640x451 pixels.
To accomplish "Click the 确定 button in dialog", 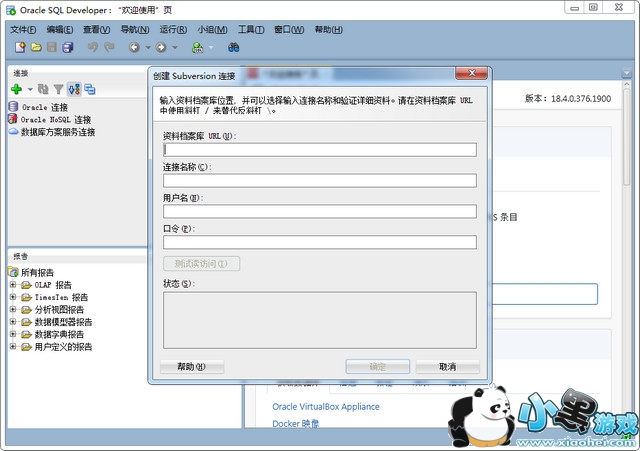I will pyautogui.click(x=378, y=367).
